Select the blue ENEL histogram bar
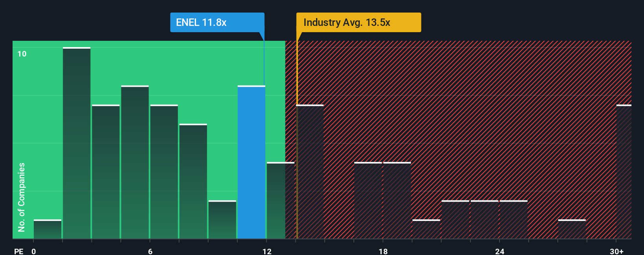The height and width of the screenshot is (255, 644). click(251, 162)
